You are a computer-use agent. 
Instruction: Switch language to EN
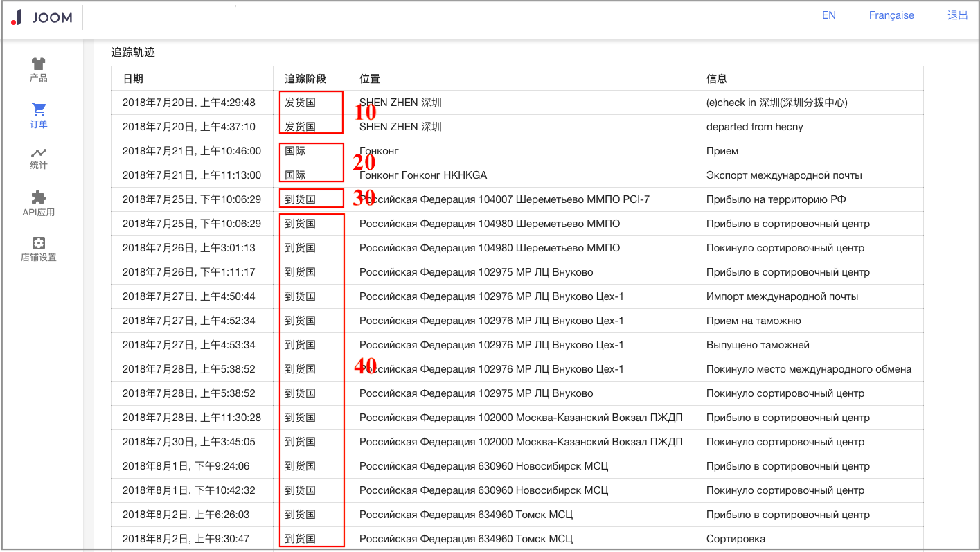click(x=828, y=15)
